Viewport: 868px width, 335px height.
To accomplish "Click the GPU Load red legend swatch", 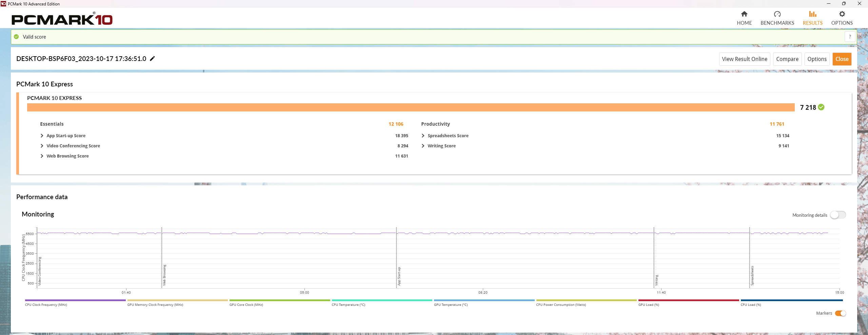I will pos(688,300).
